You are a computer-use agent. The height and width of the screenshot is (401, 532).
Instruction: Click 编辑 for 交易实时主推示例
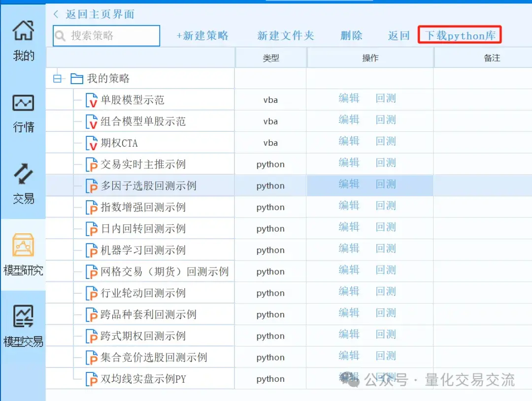click(349, 163)
